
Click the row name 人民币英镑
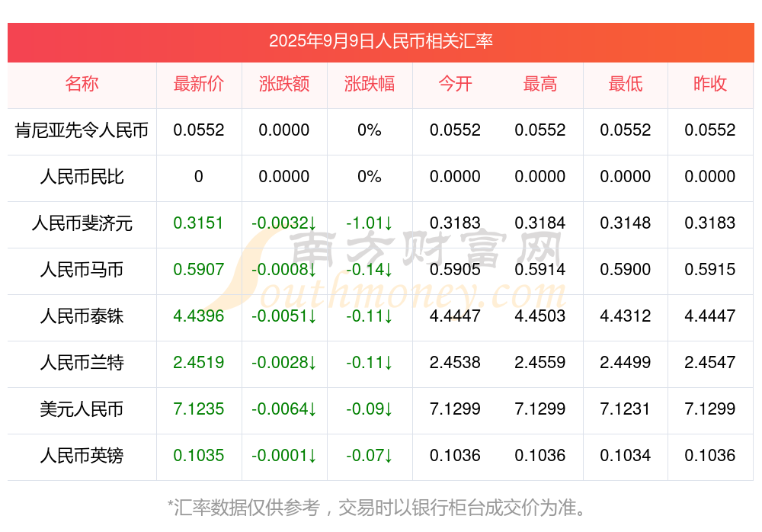pyautogui.click(x=82, y=456)
